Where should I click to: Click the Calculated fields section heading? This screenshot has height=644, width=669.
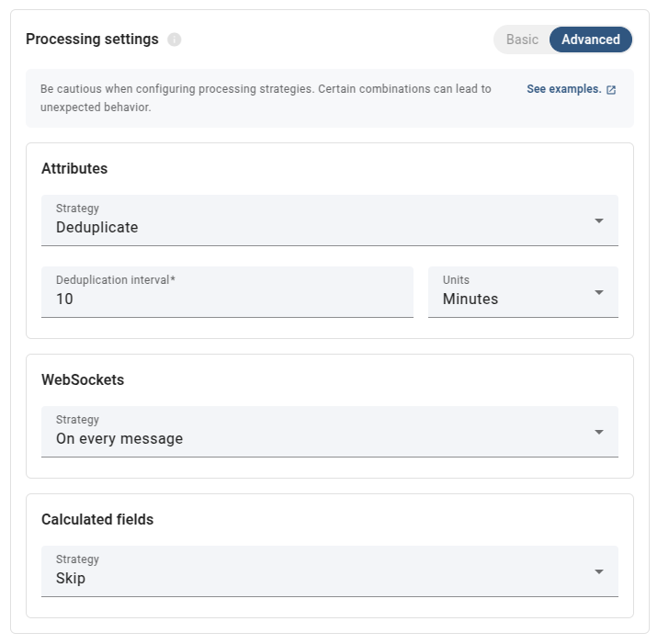click(97, 519)
